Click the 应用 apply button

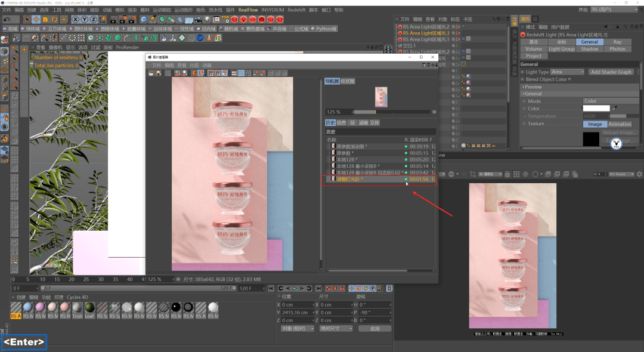click(374, 329)
